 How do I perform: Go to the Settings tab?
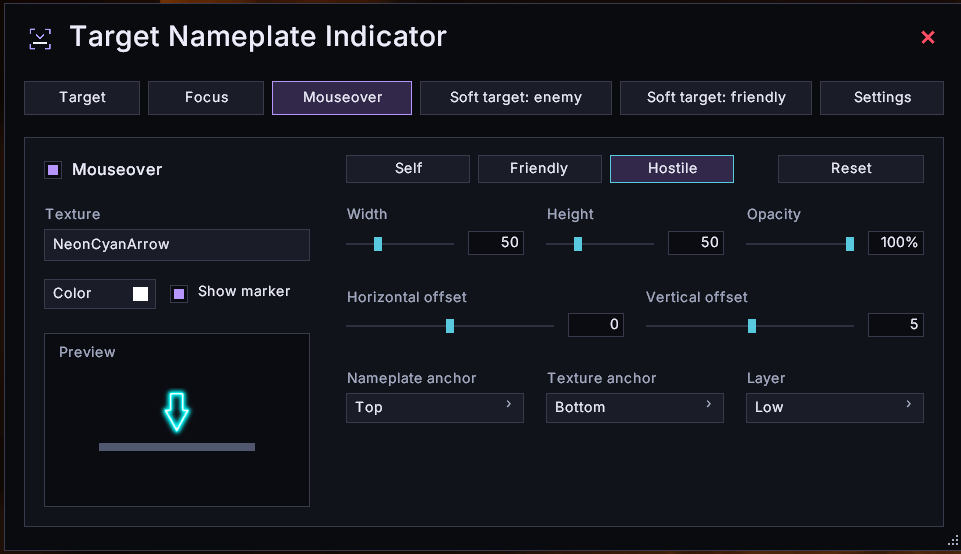(882, 97)
